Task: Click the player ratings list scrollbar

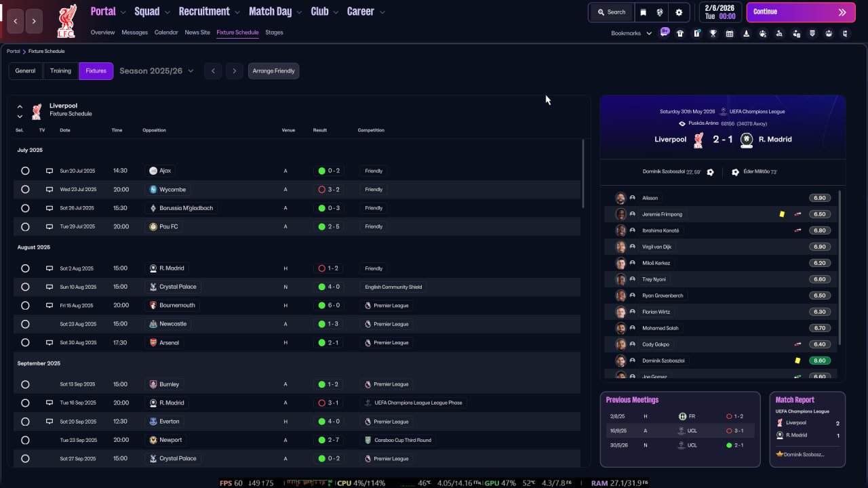Action: click(x=840, y=267)
